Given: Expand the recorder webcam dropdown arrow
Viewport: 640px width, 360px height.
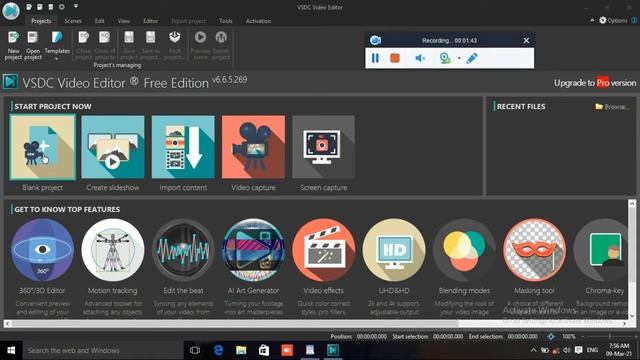Looking at the screenshot, I should click(x=459, y=58).
